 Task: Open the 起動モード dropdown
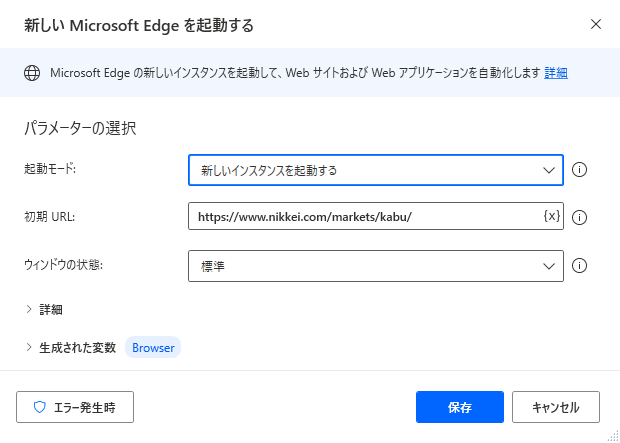tap(376, 170)
